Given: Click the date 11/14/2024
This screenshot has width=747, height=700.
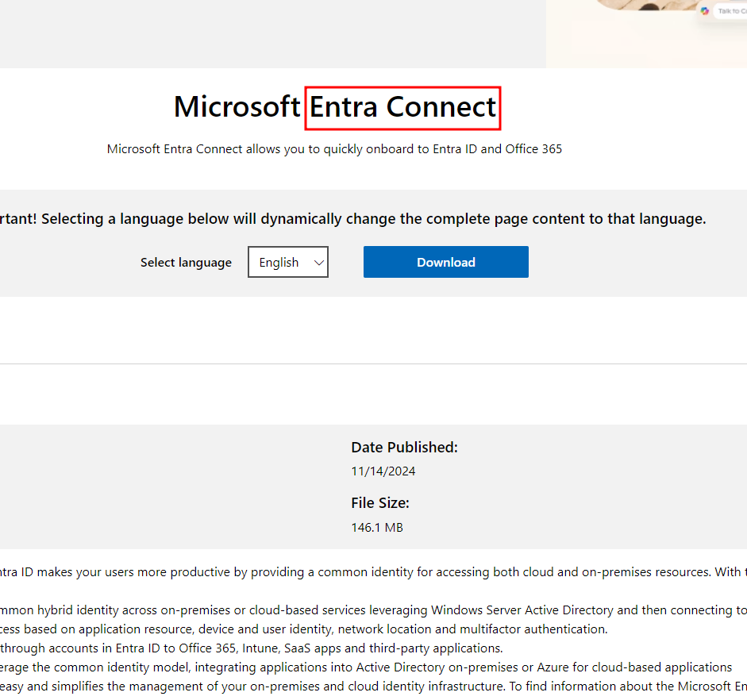Looking at the screenshot, I should click(383, 471).
